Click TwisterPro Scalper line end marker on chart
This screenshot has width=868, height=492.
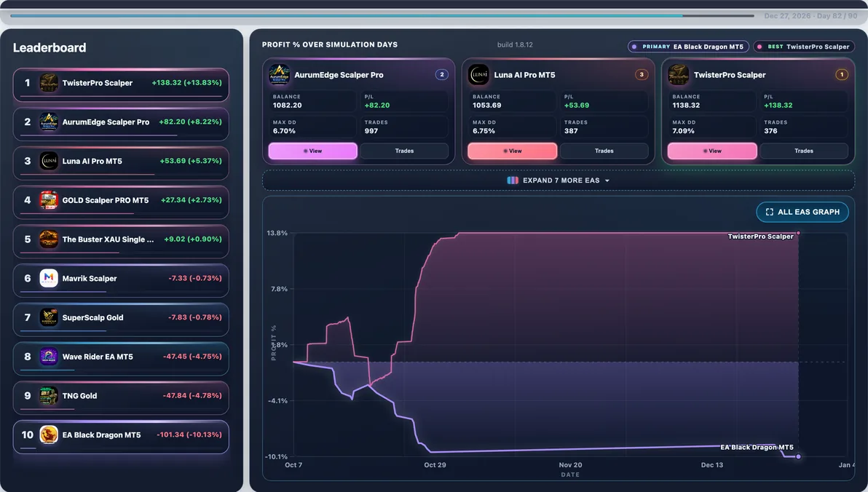click(x=798, y=233)
